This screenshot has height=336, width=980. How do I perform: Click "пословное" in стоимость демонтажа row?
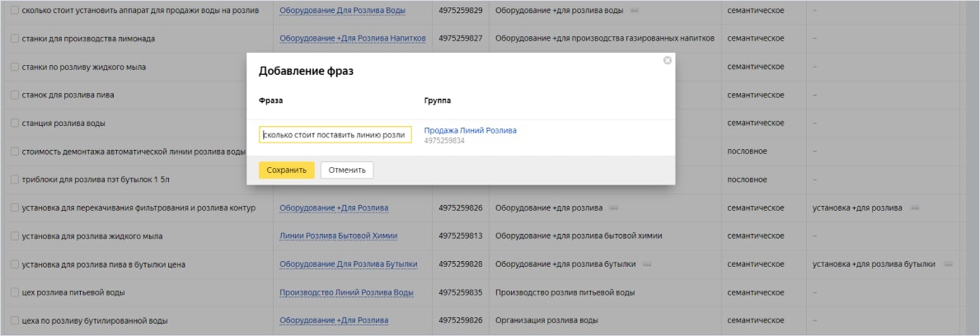747,152
